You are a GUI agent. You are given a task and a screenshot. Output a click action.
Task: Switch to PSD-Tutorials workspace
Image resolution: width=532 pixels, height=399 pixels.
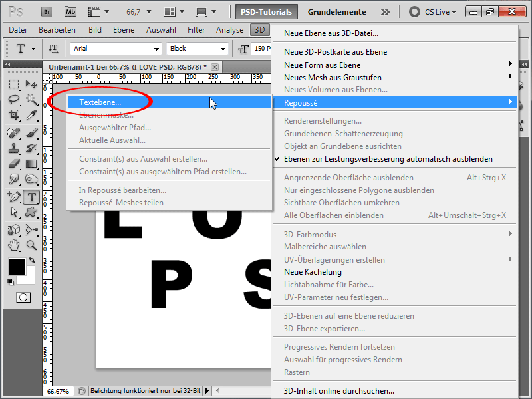(267, 12)
